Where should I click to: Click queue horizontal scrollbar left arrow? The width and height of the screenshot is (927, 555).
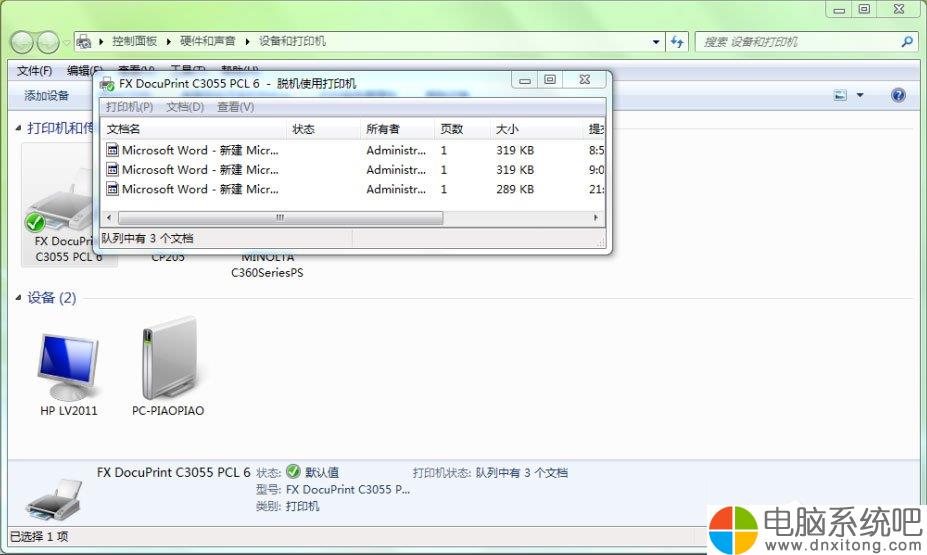pos(109,218)
